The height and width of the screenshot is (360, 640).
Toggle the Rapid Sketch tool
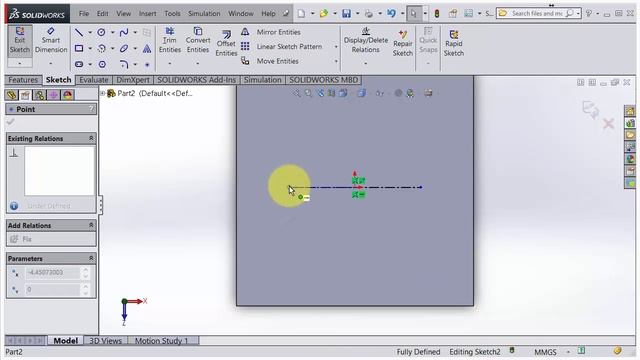453,43
